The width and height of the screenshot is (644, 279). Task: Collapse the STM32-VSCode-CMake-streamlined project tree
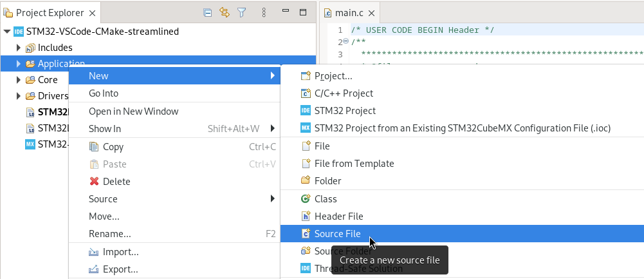point(7,31)
